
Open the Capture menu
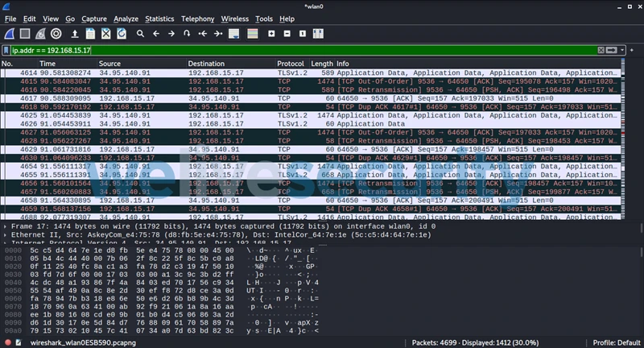pyautogui.click(x=94, y=19)
